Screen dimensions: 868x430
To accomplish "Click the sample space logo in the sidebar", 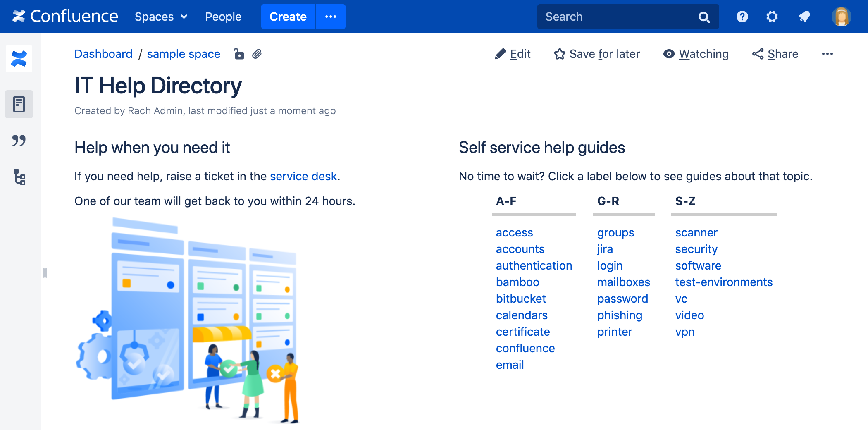I will [19, 59].
